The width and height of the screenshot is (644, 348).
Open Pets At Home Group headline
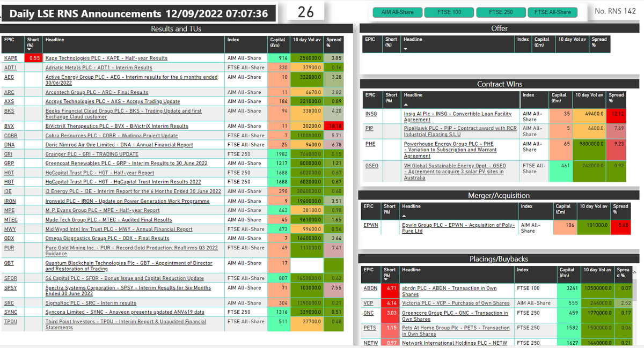tap(456, 331)
